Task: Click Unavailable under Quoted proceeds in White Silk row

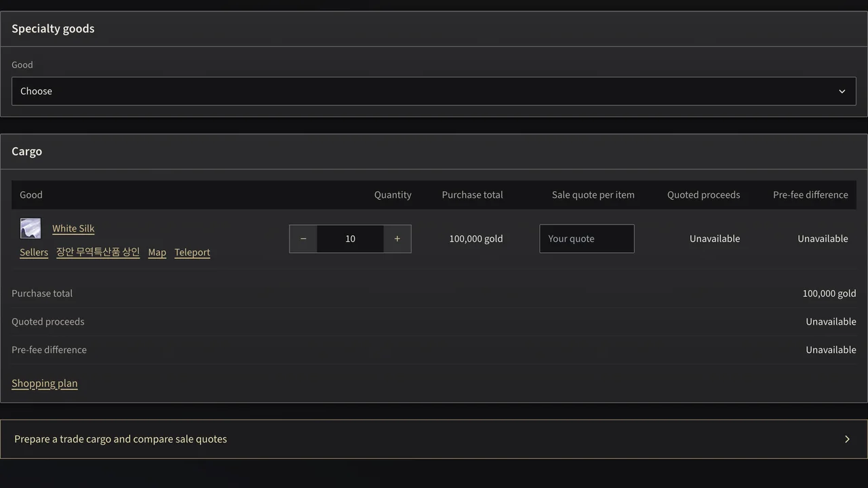Action: click(x=715, y=239)
